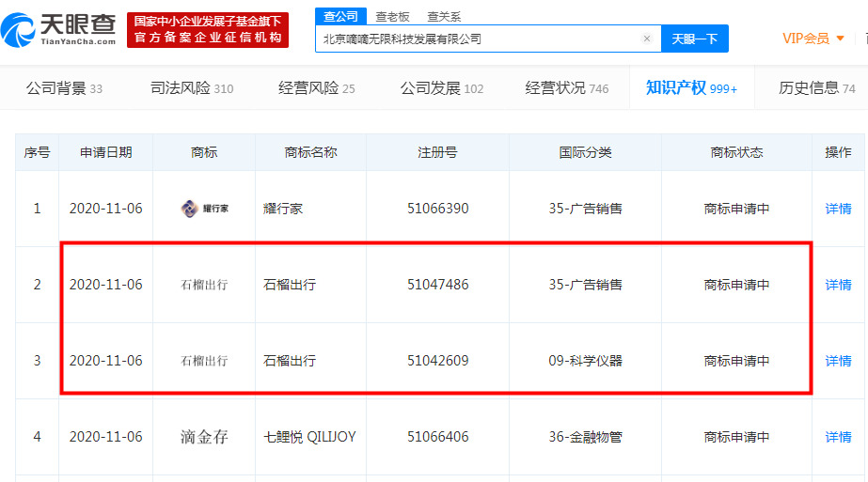The height and width of the screenshot is (482, 868).
Task: Open the 公司背景 tab
Action: point(64,88)
